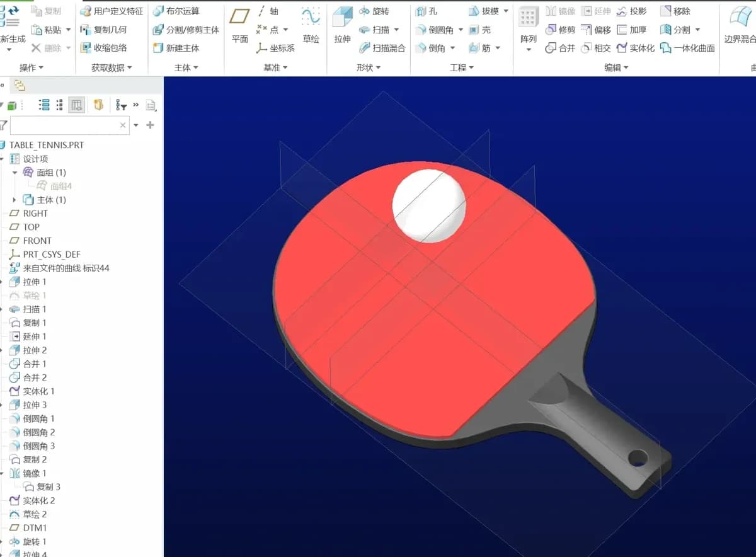
Task: Select 倒圆角 1 in the model tree
Action: click(38, 418)
